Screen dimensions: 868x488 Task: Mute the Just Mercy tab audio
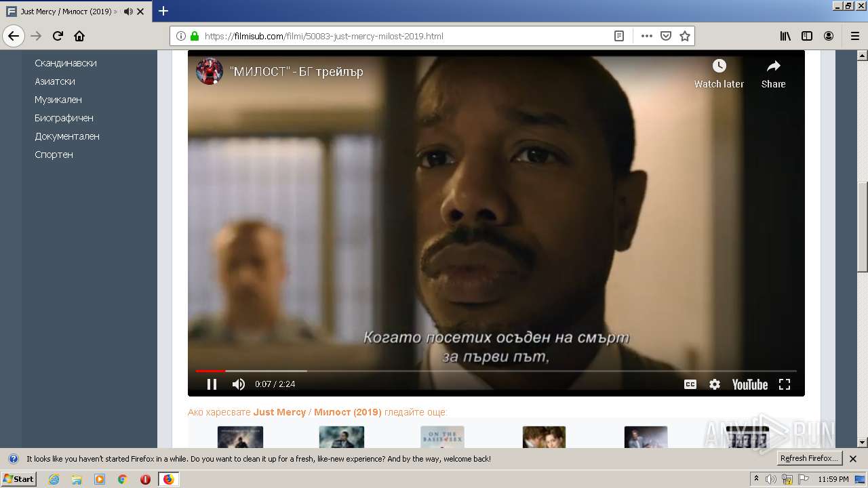tap(128, 12)
